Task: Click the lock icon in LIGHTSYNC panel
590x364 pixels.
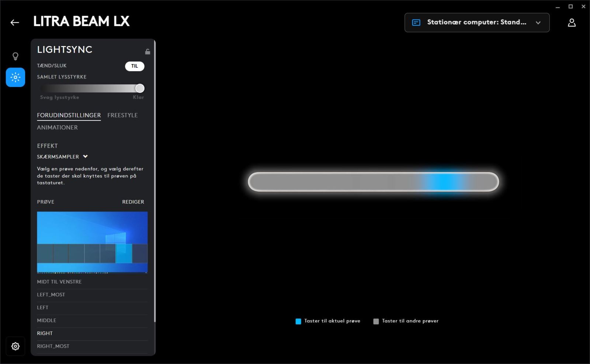Action: (147, 52)
